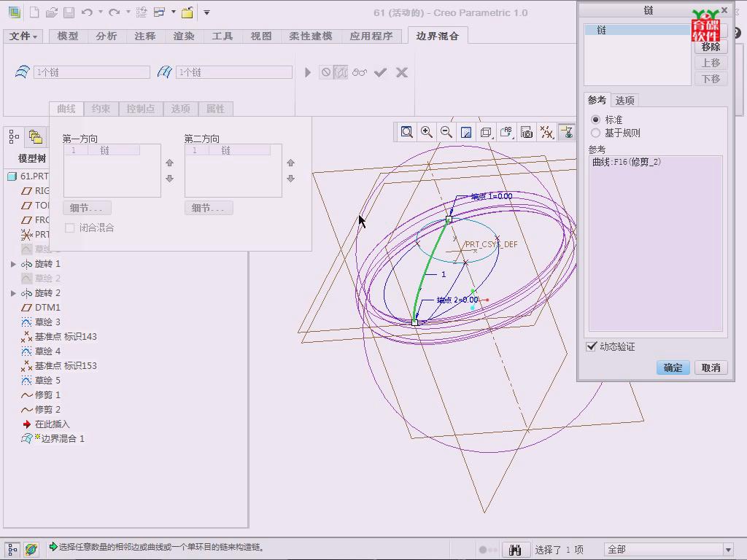The height and width of the screenshot is (560, 747).
Task: Click the spin center icon
Action: click(x=567, y=132)
